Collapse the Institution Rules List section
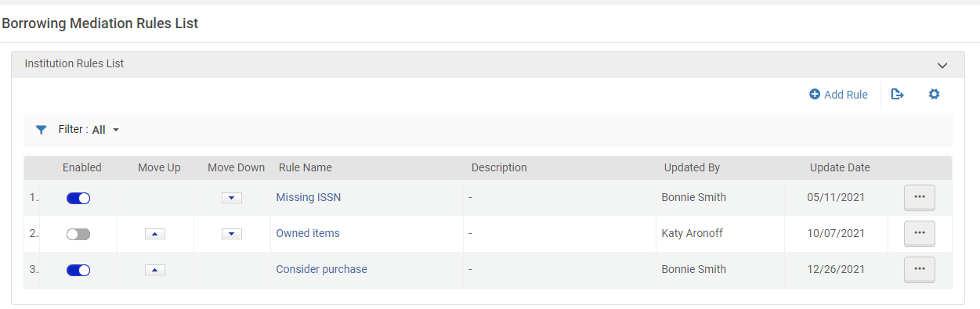Screen dimensions: 980x309 942,65
